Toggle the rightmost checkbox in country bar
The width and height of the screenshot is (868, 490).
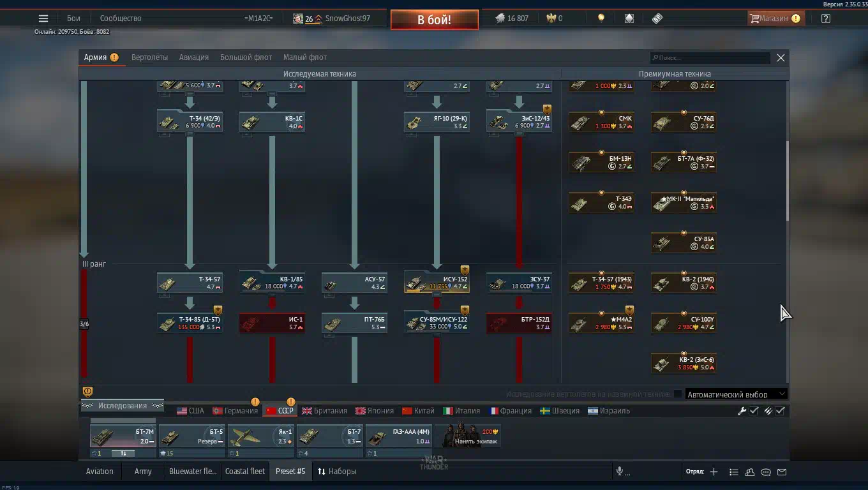click(780, 411)
